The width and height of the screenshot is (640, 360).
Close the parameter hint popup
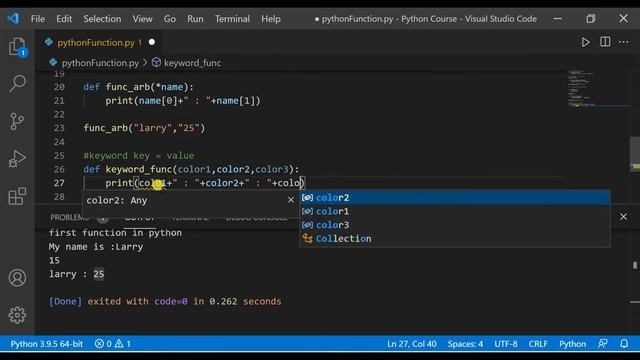tap(291, 200)
